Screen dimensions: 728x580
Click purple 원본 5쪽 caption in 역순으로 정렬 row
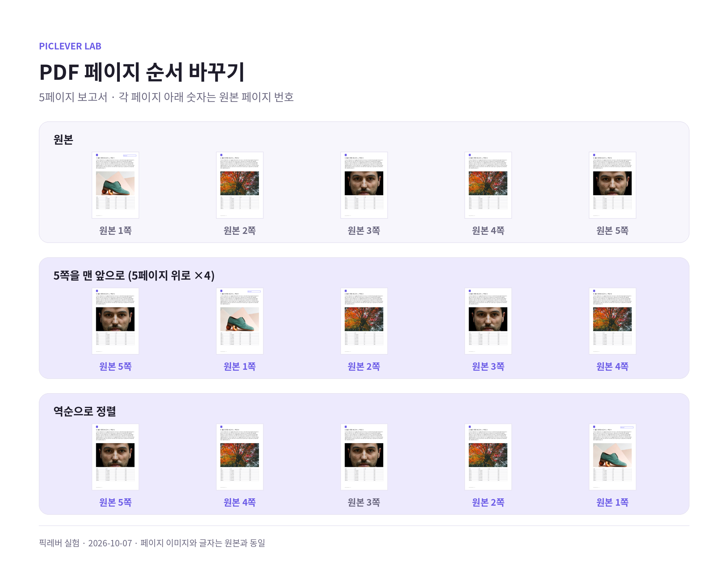tap(115, 502)
